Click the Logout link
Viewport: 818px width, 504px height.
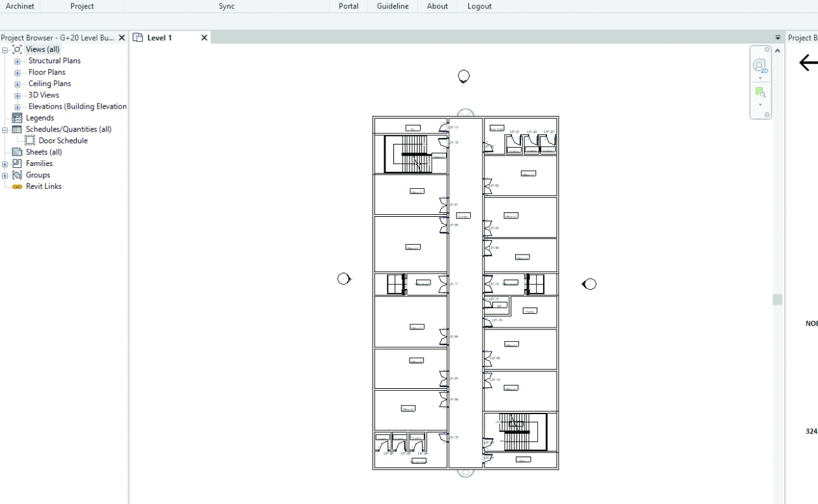tap(479, 7)
